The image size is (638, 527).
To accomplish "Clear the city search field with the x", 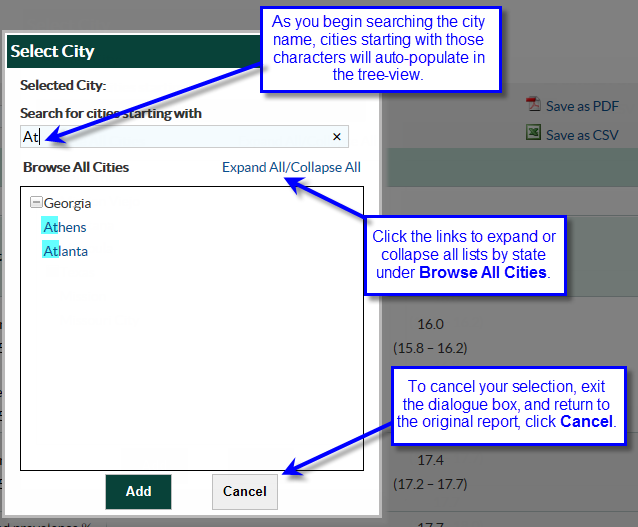I will (336, 137).
